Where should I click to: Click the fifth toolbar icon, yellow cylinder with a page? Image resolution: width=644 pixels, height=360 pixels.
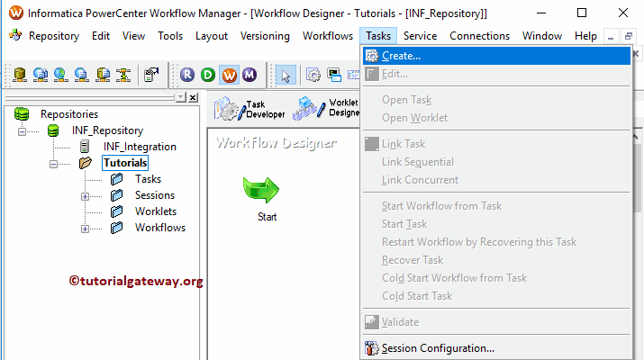(103, 75)
